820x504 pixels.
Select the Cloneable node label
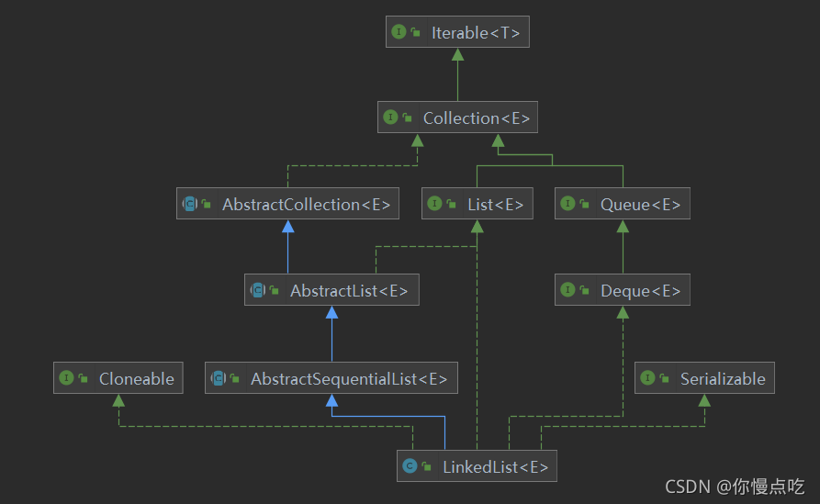tap(137, 378)
